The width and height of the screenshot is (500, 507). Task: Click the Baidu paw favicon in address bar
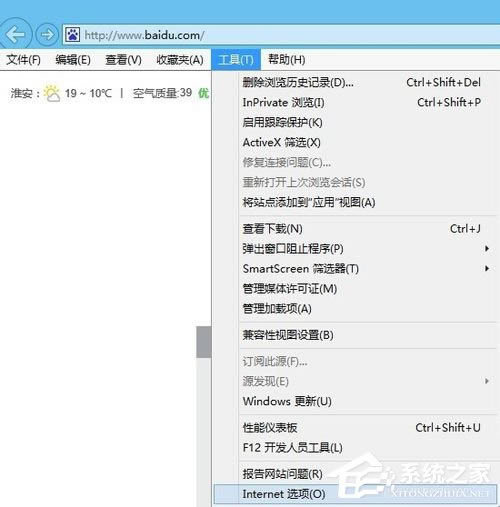72,35
